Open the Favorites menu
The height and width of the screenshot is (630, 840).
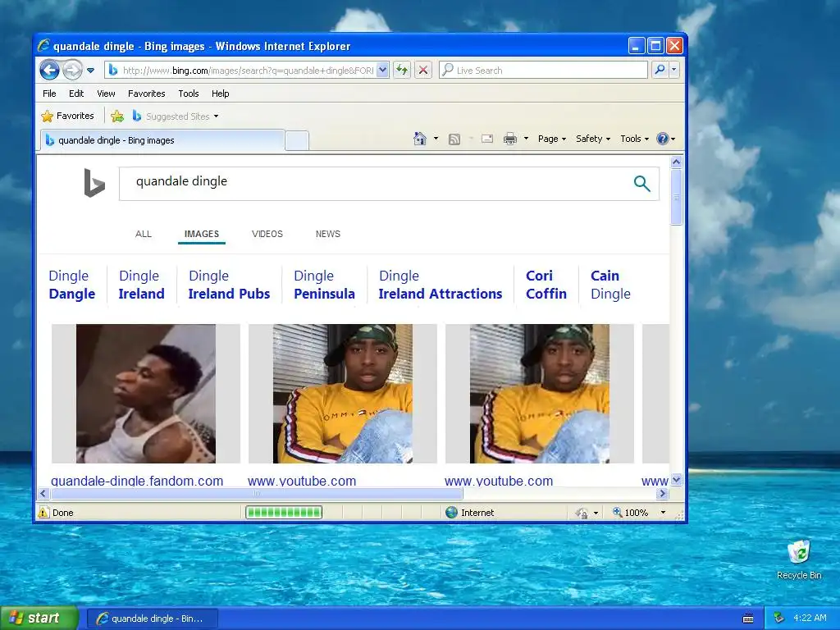point(146,94)
